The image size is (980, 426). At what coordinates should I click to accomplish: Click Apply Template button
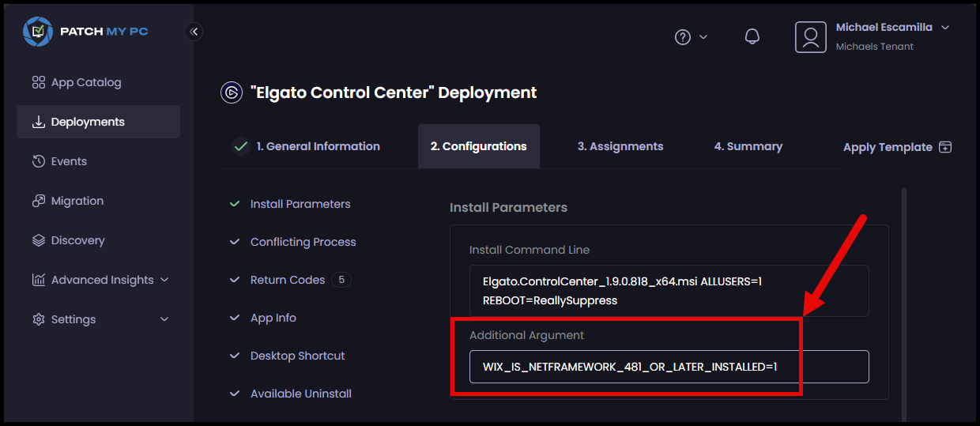coord(897,147)
